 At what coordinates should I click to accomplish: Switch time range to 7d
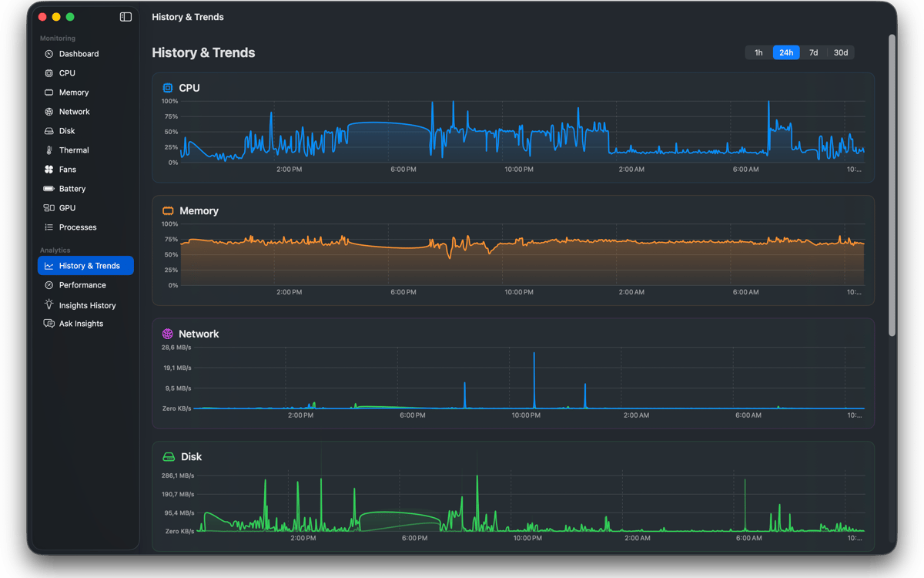pos(813,52)
